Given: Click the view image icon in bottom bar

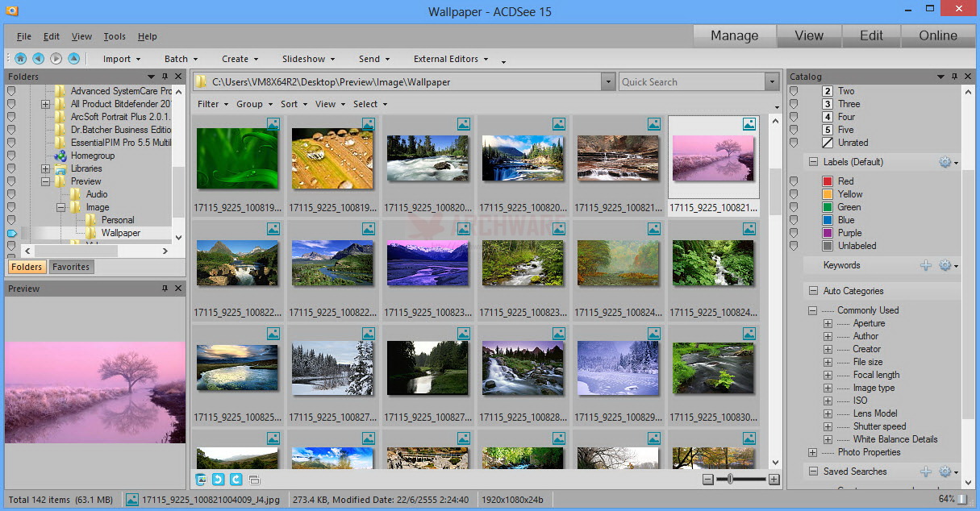Looking at the screenshot, I should point(201,480).
